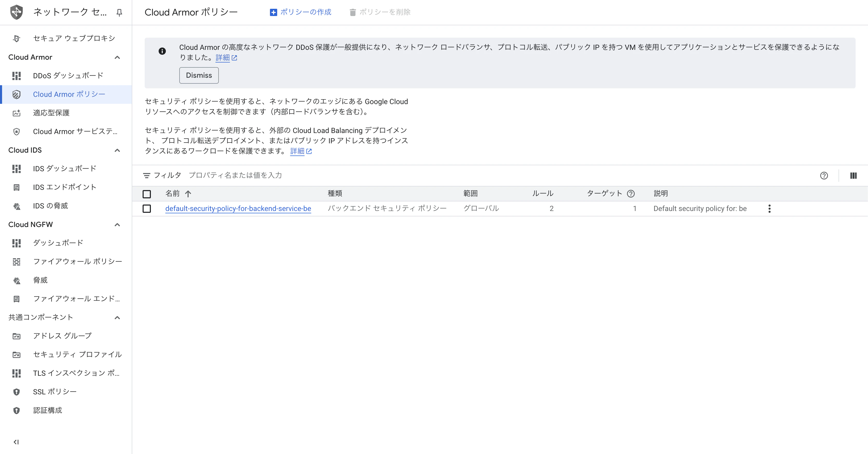Image resolution: width=868 pixels, height=454 pixels.
Task: Click the Cloud Armor ポリシー shield icon
Action: 17,94
